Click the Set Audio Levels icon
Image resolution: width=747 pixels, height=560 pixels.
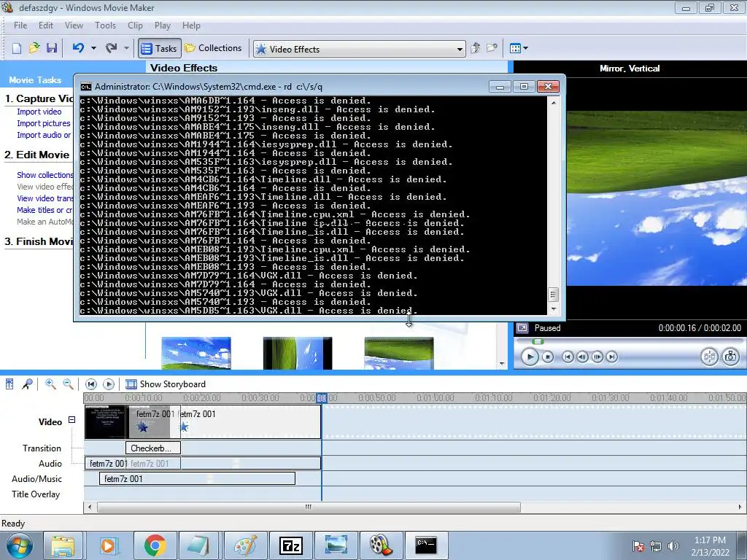click(x=9, y=384)
